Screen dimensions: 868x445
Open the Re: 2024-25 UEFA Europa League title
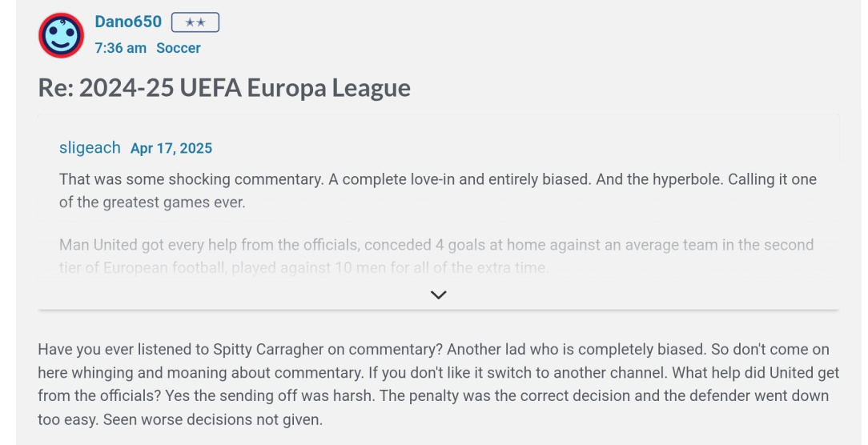(224, 88)
